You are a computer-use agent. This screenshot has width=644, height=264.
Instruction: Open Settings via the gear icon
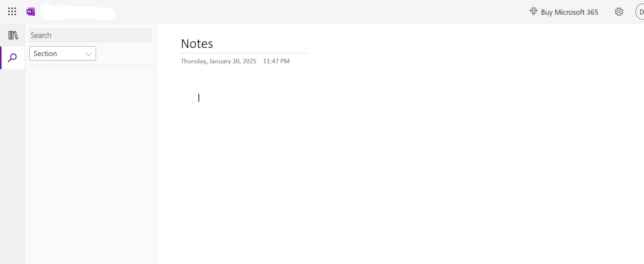click(x=619, y=11)
